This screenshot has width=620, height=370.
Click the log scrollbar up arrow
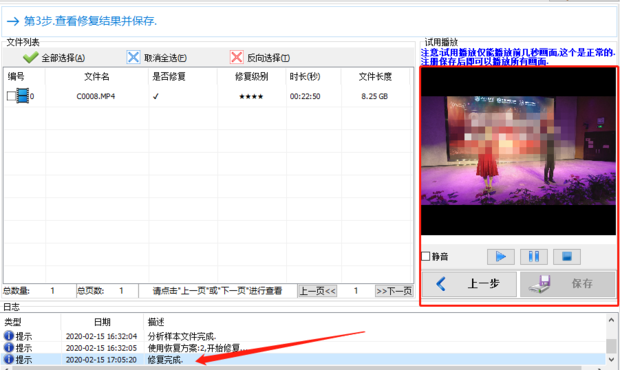tap(611, 320)
